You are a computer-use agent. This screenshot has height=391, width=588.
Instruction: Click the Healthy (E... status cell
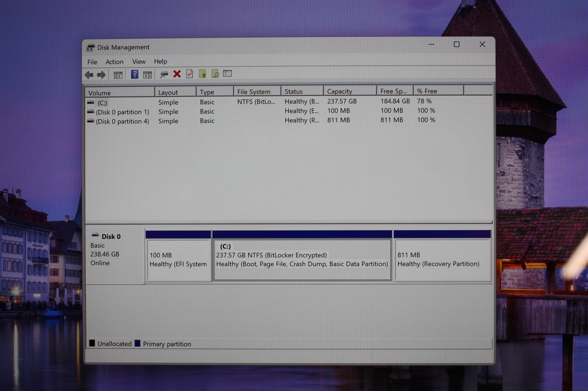click(x=302, y=111)
